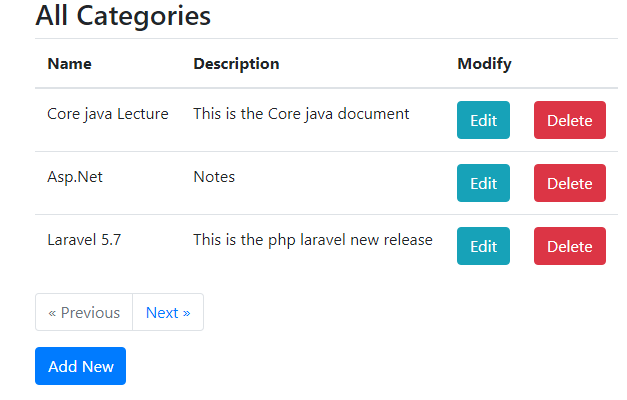The width and height of the screenshot is (627, 400).
Task: Click the Core java document description
Action: pyautogui.click(x=301, y=114)
